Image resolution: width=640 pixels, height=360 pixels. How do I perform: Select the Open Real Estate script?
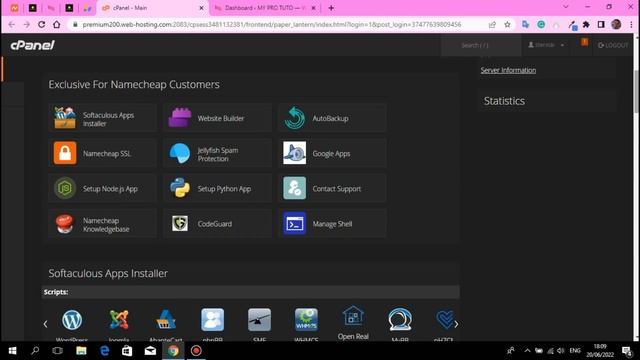pyautogui.click(x=353, y=322)
